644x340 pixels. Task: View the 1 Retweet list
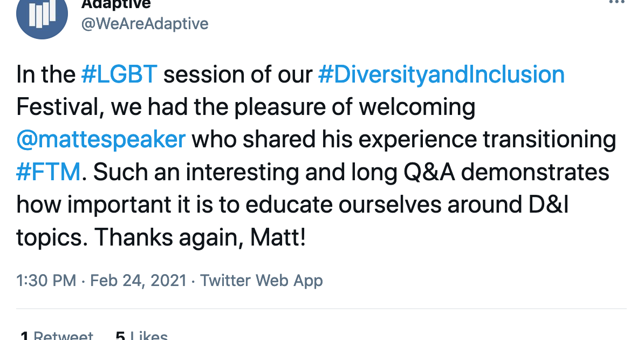(56, 335)
